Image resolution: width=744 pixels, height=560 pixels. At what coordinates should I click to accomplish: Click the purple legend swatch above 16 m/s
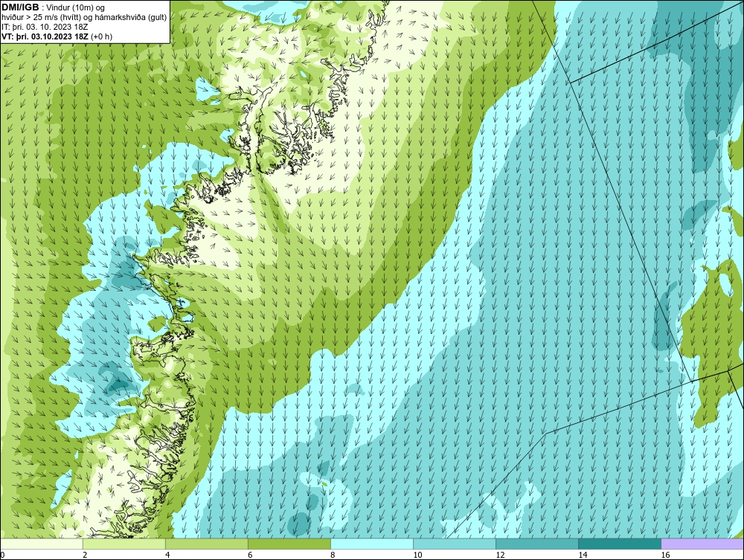[702, 544]
